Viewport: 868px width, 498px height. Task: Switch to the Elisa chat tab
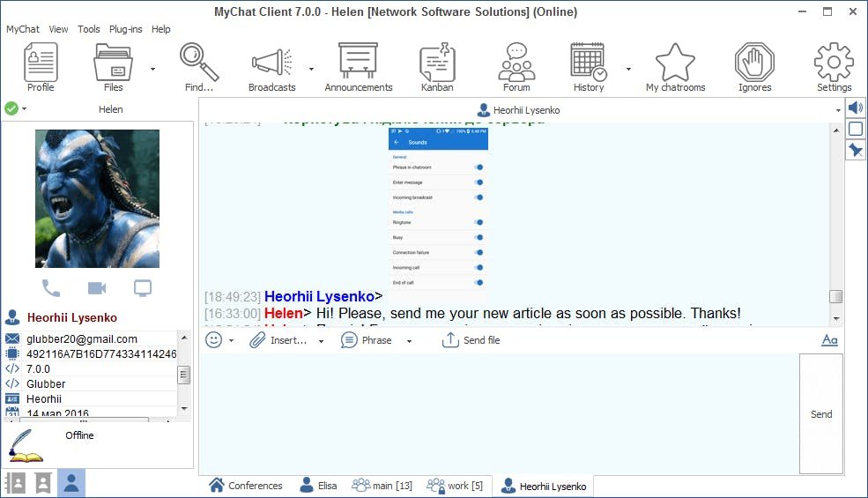click(319, 486)
